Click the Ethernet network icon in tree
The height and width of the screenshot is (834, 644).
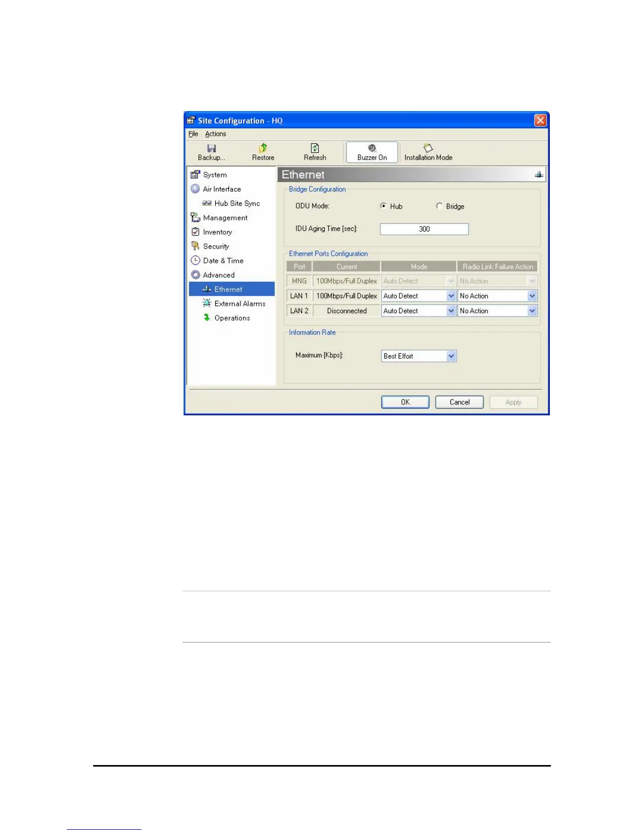[207, 289]
